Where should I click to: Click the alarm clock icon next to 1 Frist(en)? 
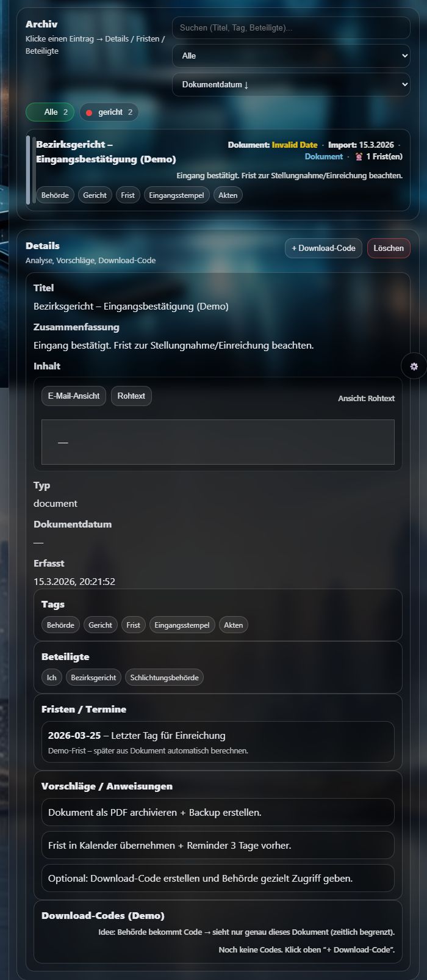point(359,157)
